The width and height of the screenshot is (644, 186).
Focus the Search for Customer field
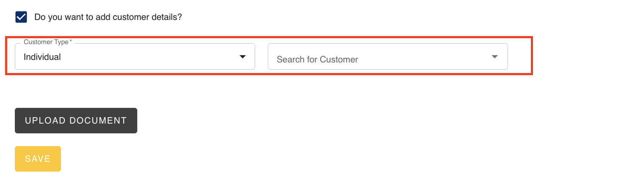(388, 56)
